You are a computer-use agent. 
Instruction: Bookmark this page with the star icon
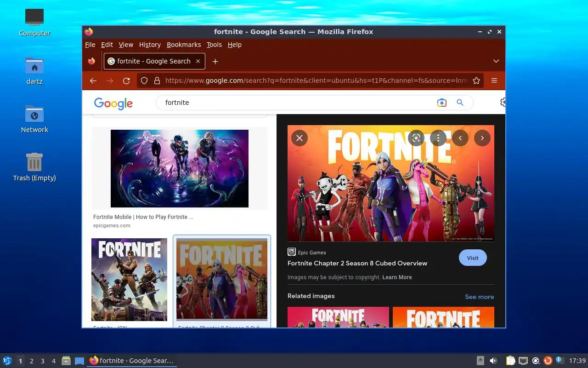(476, 80)
